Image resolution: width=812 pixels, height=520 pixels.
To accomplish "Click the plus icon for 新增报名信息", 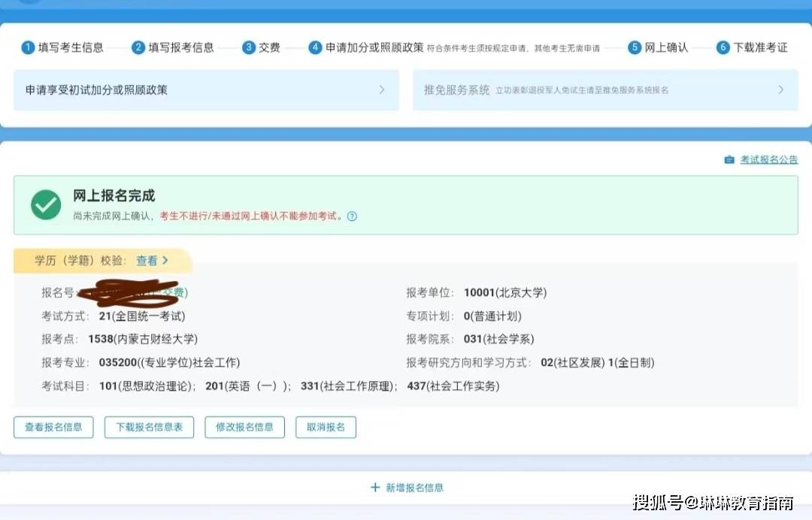I will click(375, 488).
